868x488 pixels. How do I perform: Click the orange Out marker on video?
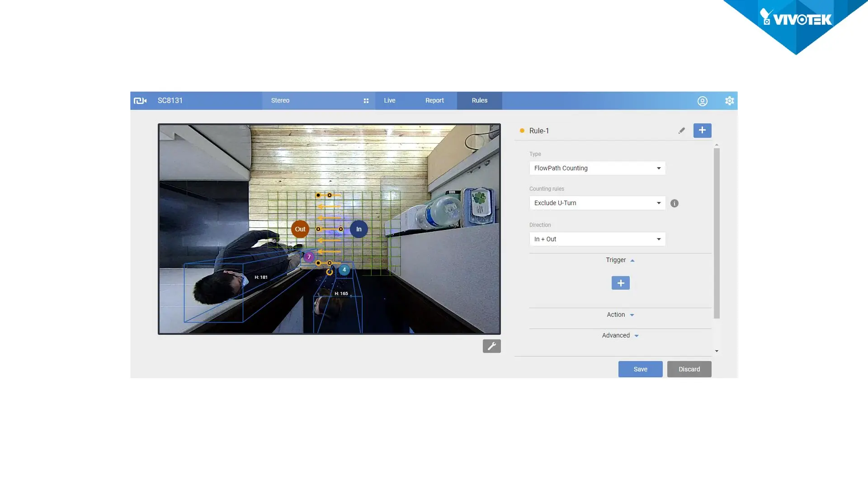click(300, 229)
